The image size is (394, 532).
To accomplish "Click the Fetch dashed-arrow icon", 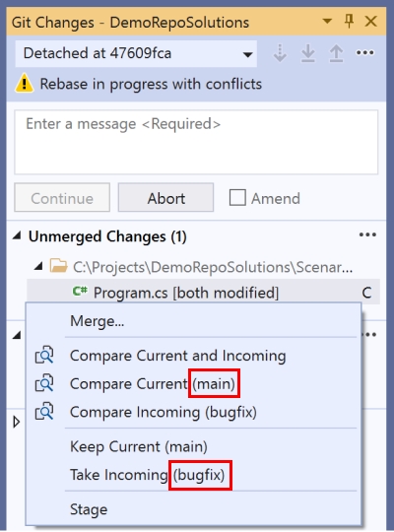I will coord(280,53).
